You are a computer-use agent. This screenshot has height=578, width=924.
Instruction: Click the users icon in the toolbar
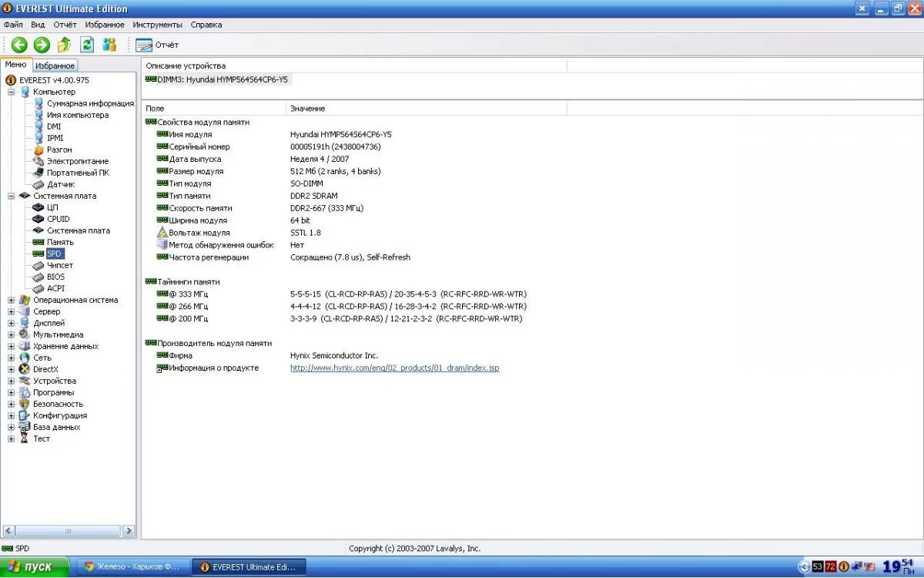(109, 45)
